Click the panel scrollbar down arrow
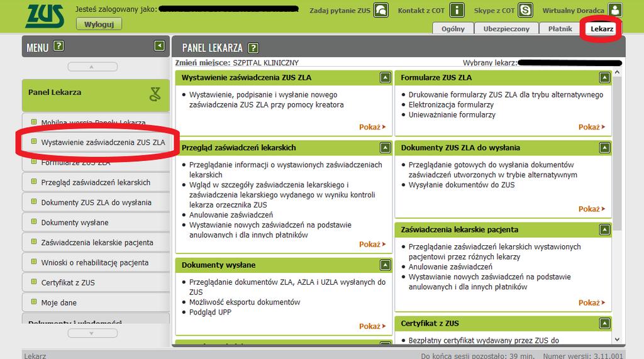The height and width of the screenshot is (359, 644). coord(617,340)
